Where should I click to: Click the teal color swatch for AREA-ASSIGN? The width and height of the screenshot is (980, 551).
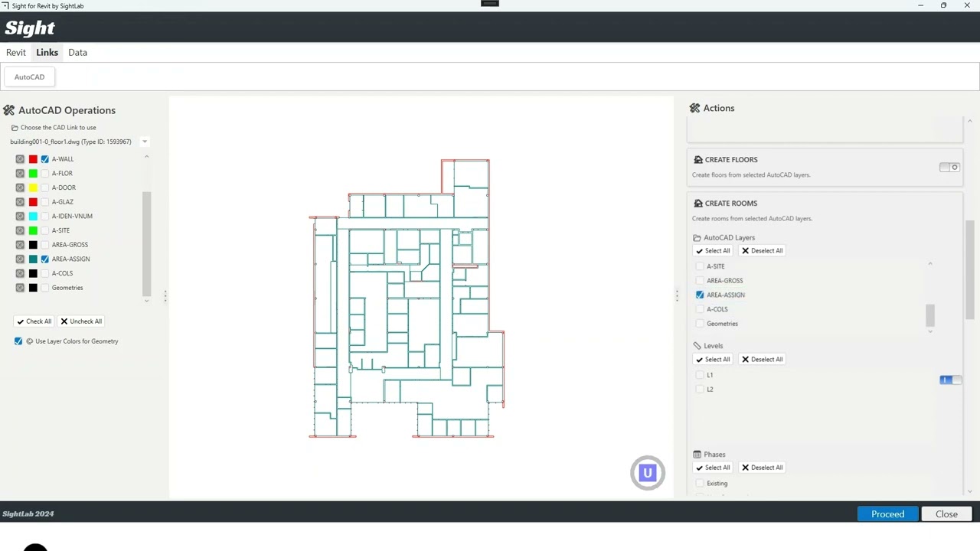click(33, 259)
